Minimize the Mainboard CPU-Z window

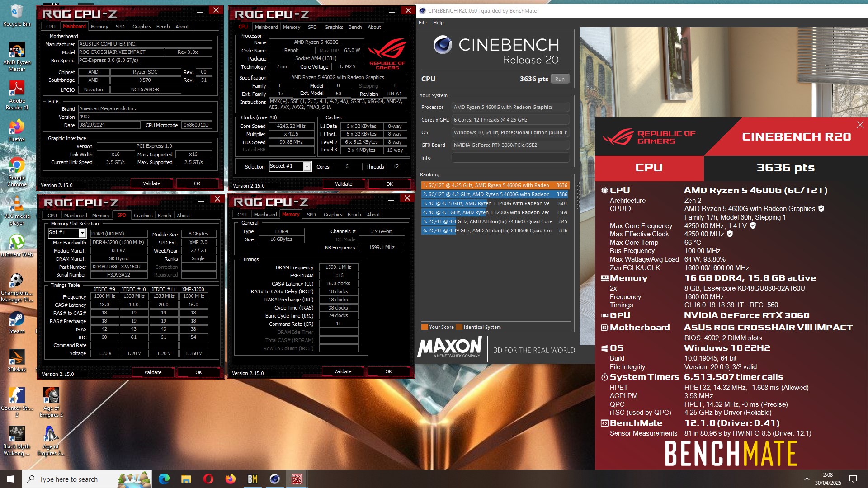click(200, 11)
